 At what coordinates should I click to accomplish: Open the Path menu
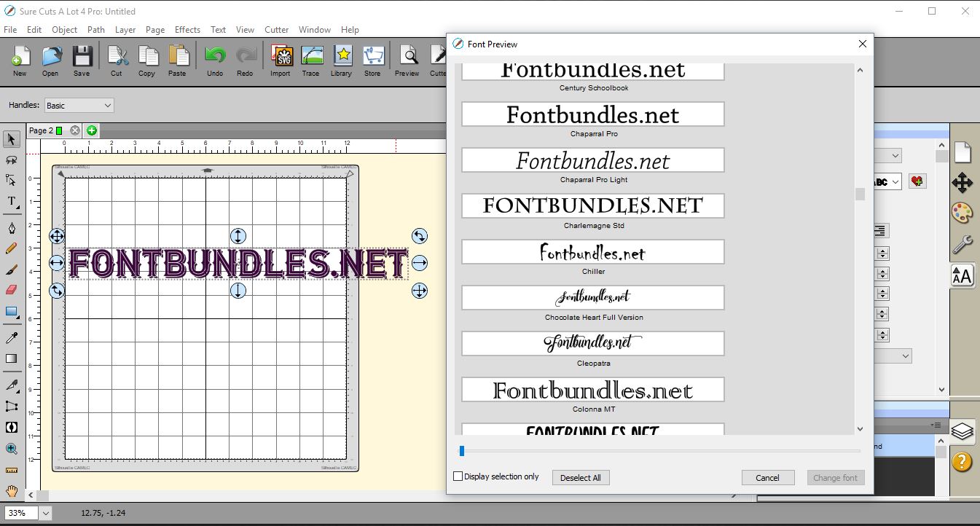(x=96, y=30)
